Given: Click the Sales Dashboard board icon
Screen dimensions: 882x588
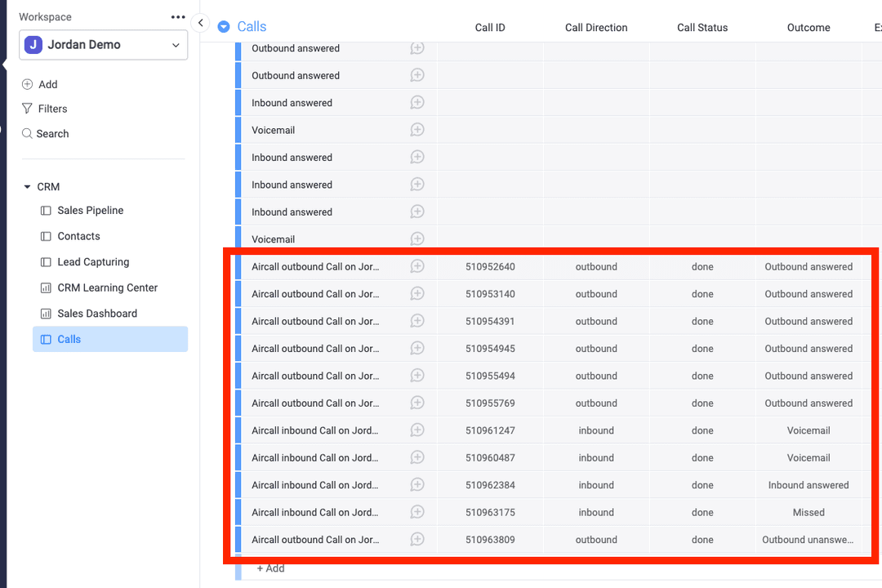Looking at the screenshot, I should (x=46, y=314).
